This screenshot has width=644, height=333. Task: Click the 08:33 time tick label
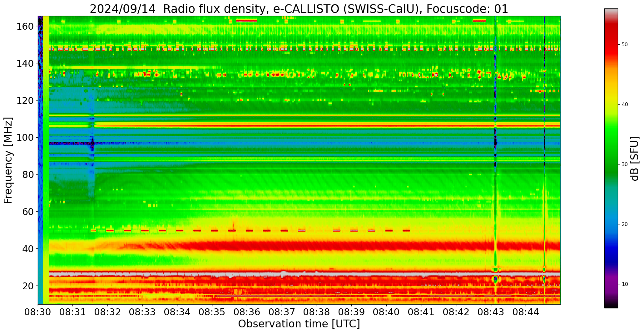142,312
